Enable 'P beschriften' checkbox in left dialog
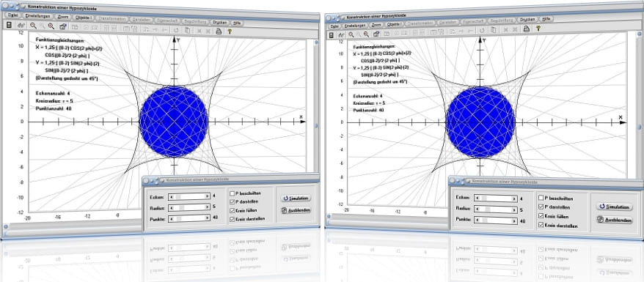 click(x=233, y=193)
